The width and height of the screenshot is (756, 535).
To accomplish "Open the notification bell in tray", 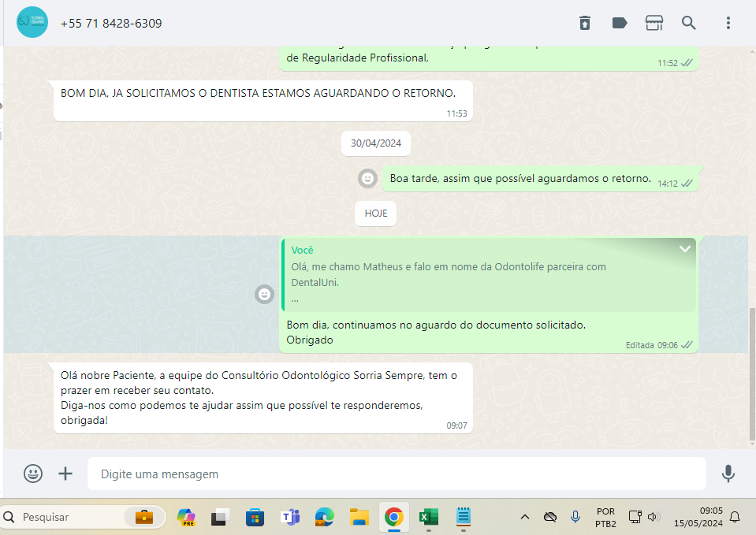I will pyautogui.click(x=735, y=517).
